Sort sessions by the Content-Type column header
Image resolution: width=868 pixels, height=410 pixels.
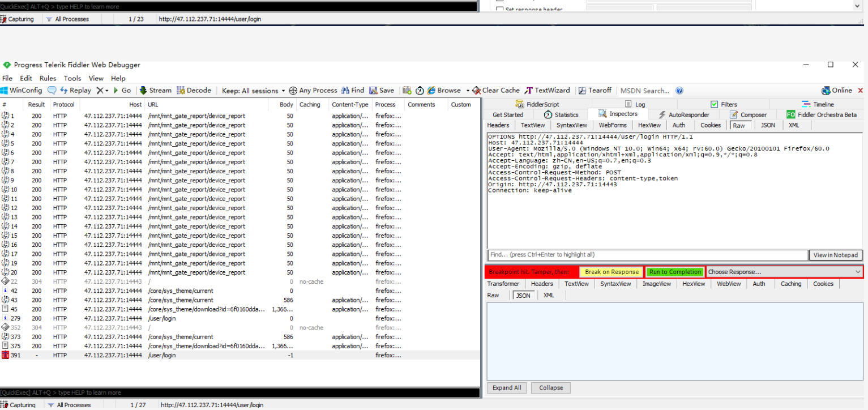pyautogui.click(x=350, y=104)
